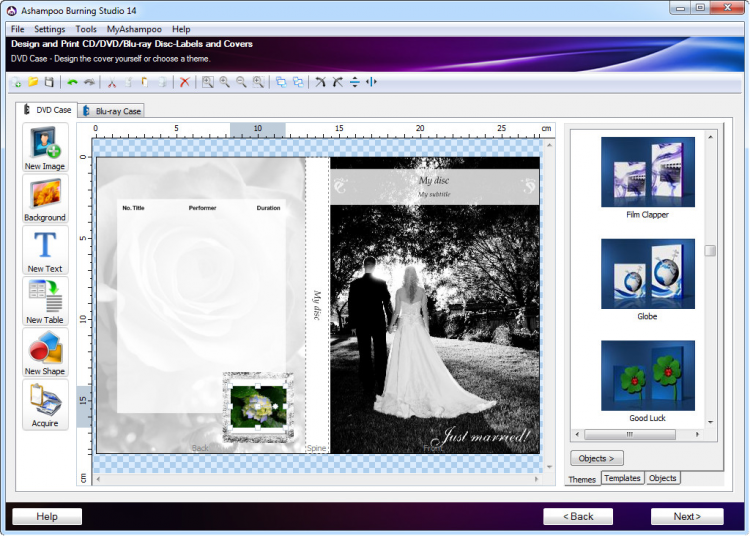
Task: Select the Globe theme thumbnail
Action: (x=647, y=273)
